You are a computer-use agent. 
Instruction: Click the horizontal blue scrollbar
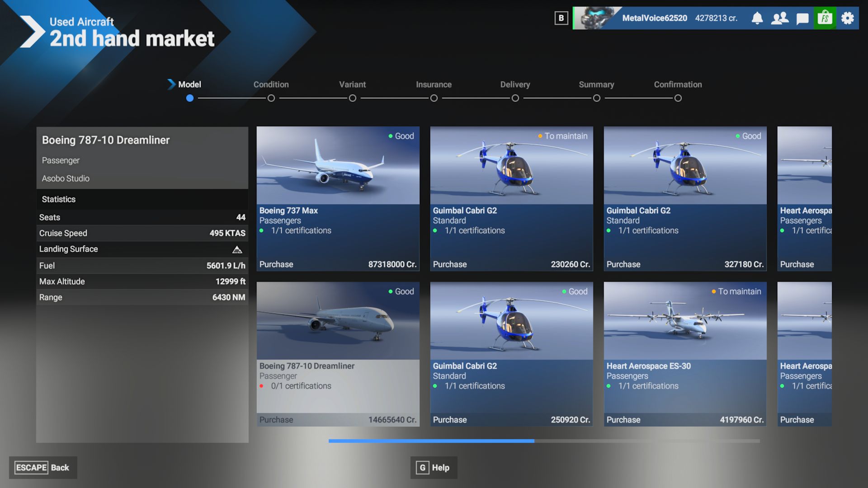pos(431,441)
